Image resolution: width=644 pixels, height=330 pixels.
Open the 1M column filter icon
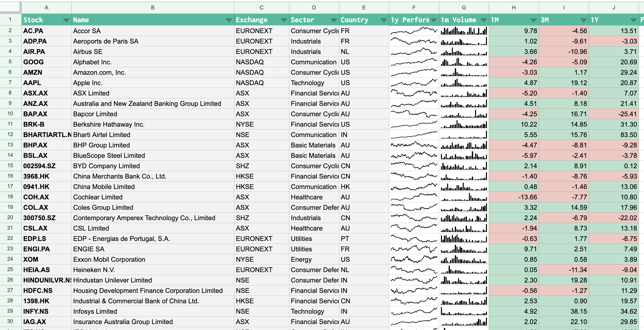[533, 20]
